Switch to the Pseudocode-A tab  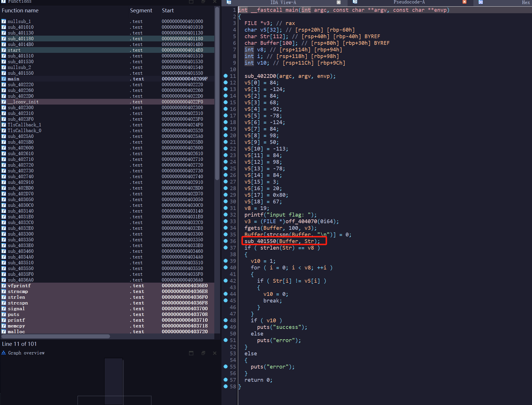[409, 2]
